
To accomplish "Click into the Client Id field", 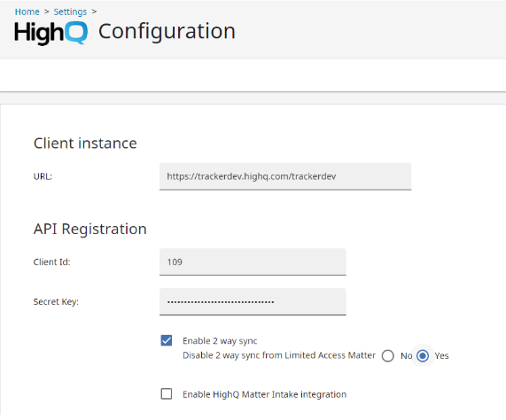I will (x=253, y=261).
